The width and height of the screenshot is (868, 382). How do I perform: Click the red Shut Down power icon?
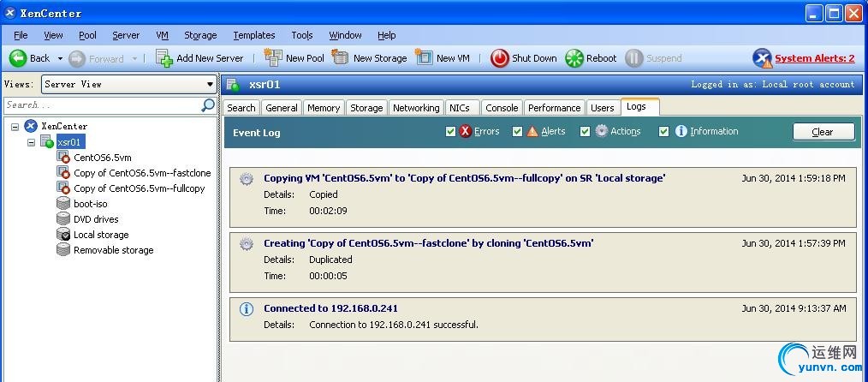(x=499, y=58)
